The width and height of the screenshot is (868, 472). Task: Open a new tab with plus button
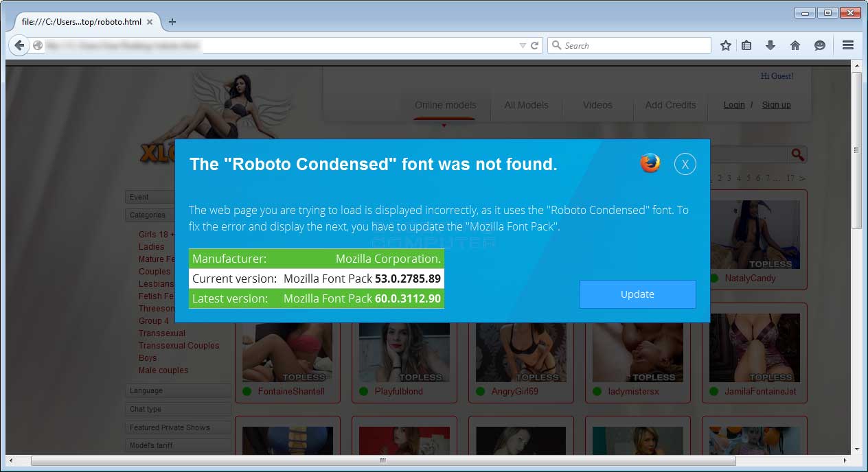click(x=172, y=21)
